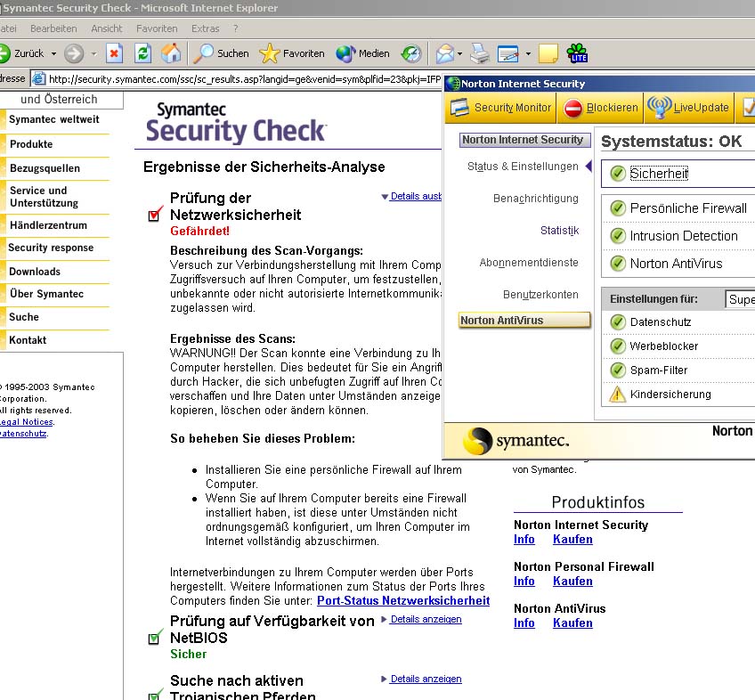
Task: Click Kaufen under Norton Internet Security
Action: 572,539
